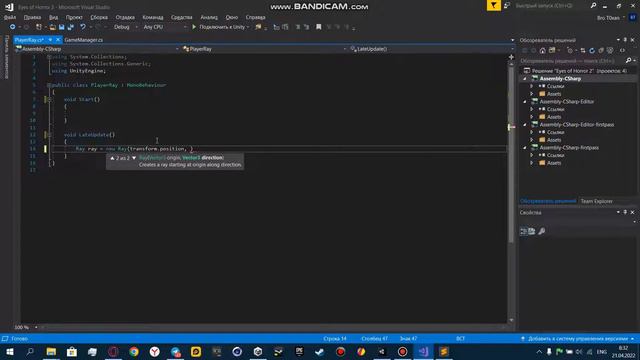Click the categorized view icon in Properties
Screen dimensions: 640x360
click(x=524, y=231)
